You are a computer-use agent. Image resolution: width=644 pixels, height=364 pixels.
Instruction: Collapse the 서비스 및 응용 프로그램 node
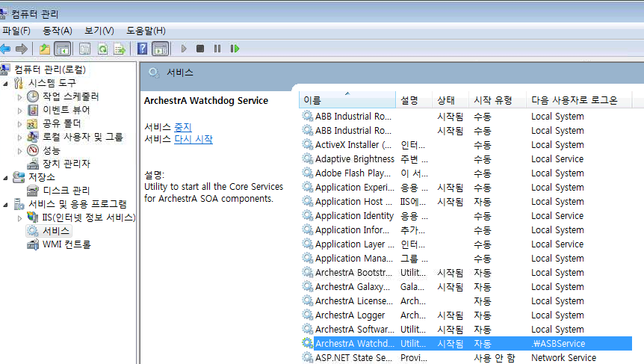tap(5, 205)
